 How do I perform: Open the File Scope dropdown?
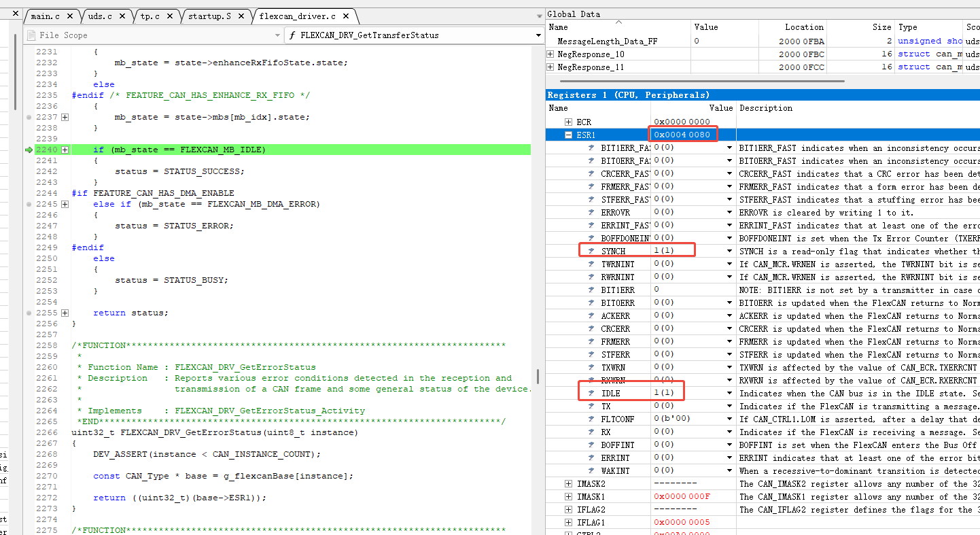[x=277, y=35]
